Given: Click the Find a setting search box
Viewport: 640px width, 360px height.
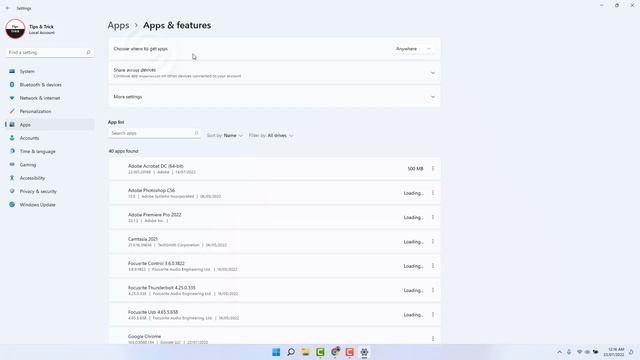Looking at the screenshot, I should [49, 53].
